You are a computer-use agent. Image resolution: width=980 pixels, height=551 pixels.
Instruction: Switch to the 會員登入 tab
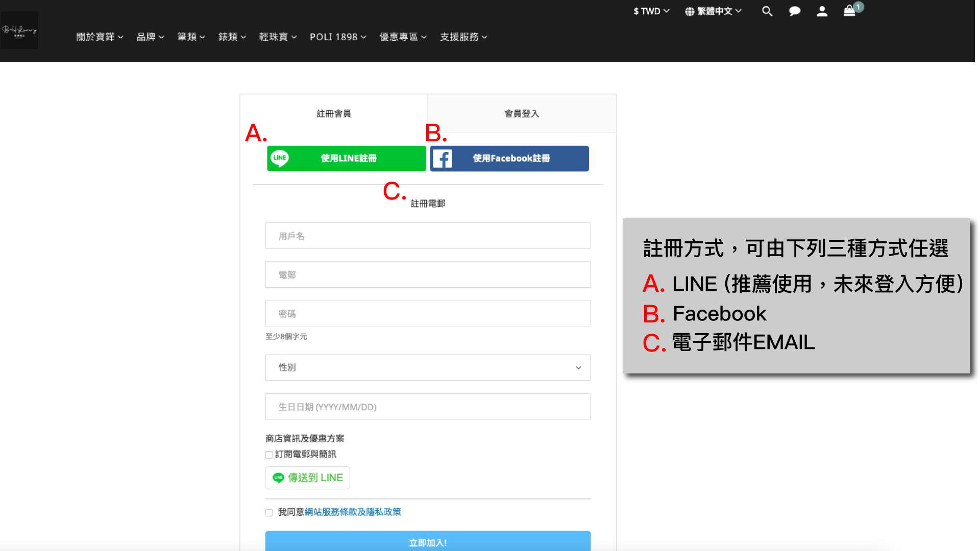[x=522, y=113]
